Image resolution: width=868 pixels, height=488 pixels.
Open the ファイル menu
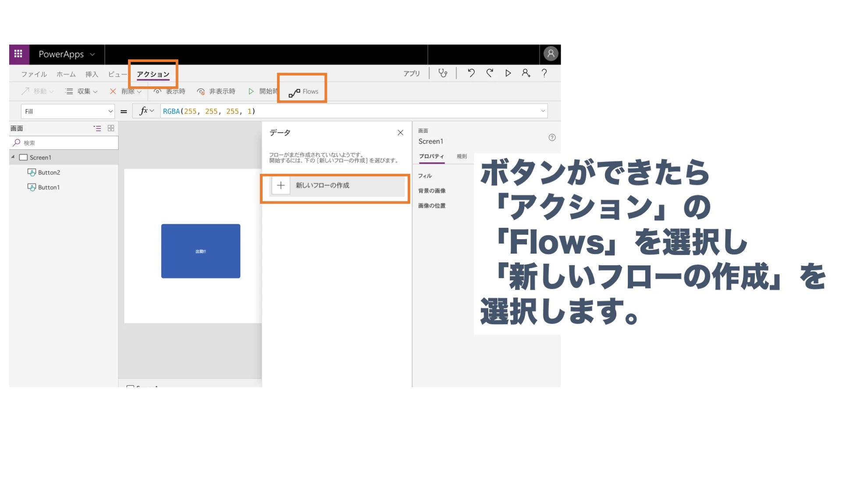point(34,74)
